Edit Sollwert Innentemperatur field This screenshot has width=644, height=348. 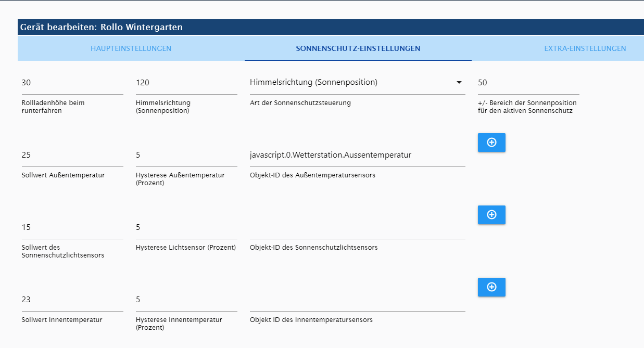72,300
